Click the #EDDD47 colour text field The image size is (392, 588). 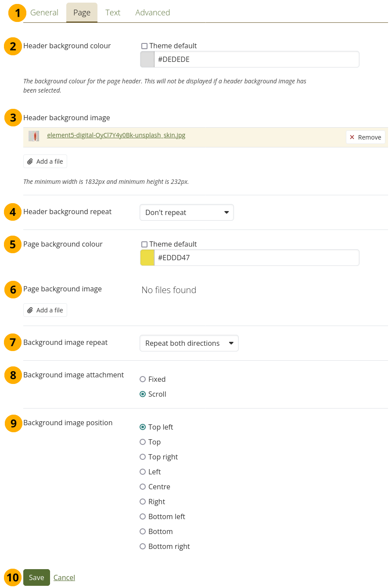(256, 258)
